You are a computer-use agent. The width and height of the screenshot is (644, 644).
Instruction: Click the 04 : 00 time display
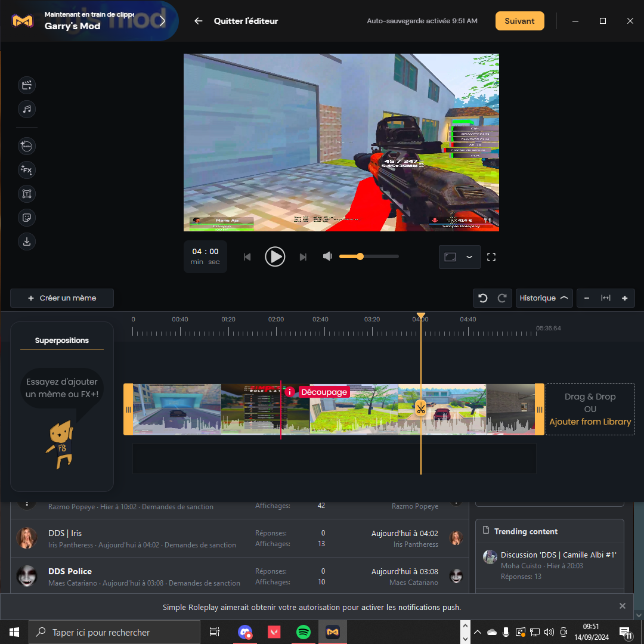click(205, 256)
